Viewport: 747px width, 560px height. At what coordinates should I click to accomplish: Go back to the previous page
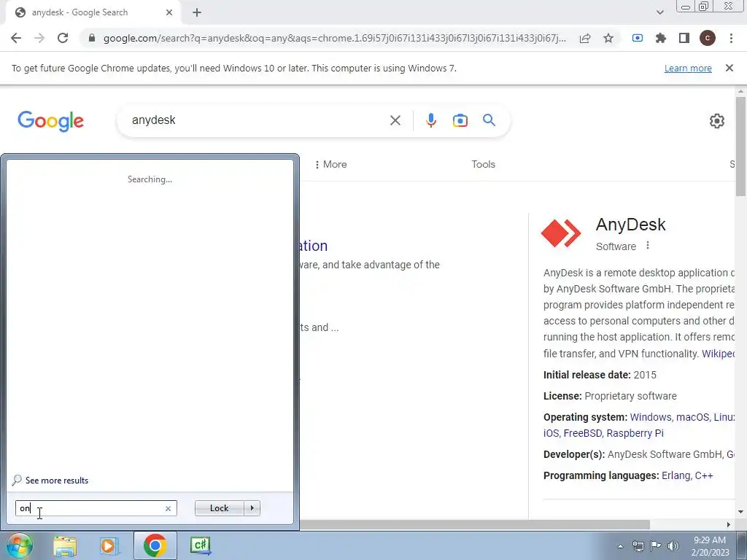pyautogui.click(x=16, y=38)
